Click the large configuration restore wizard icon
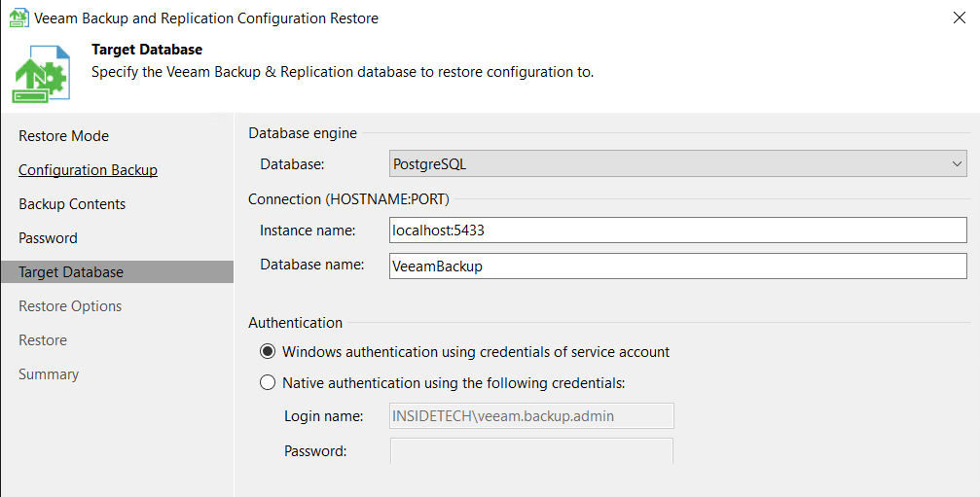 [41, 74]
